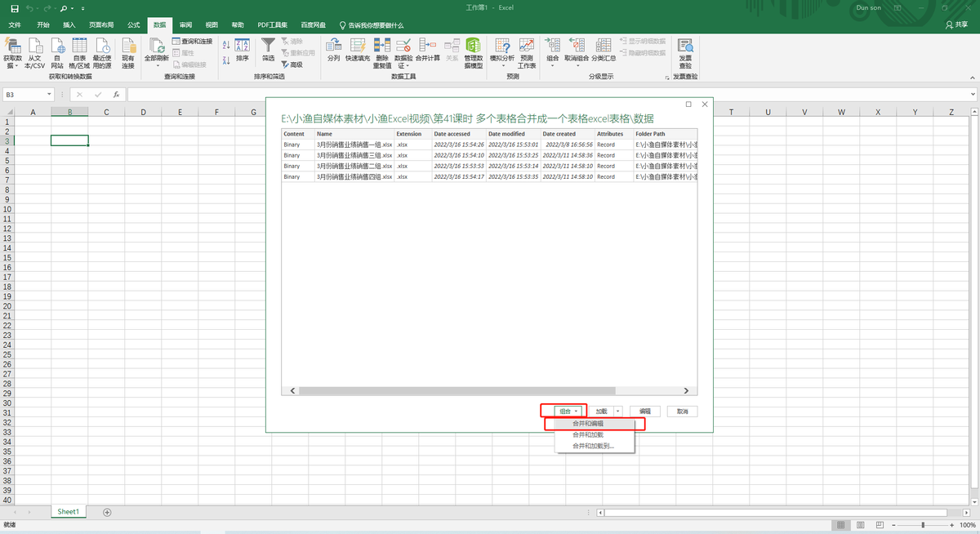Click the Subtotal (分类汇总) icon

(604, 47)
